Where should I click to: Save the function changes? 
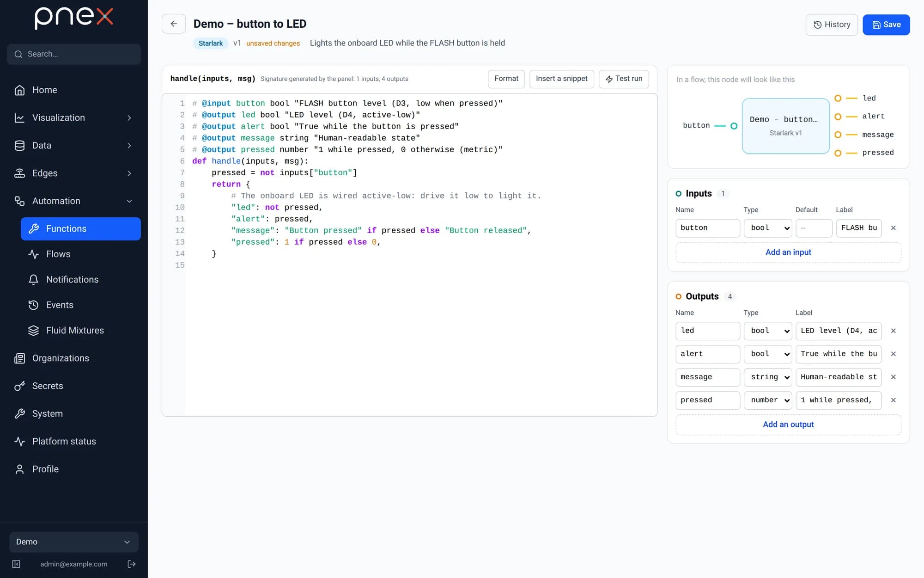click(x=886, y=25)
